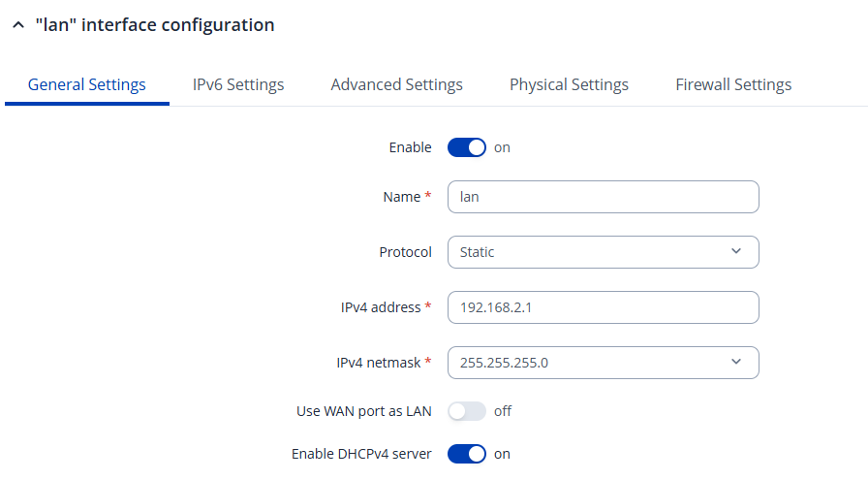The width and height of the screenshot is (868, 480).
Task: Click the Enable DHCPv4 server label
Action: [x=361, y=454]
